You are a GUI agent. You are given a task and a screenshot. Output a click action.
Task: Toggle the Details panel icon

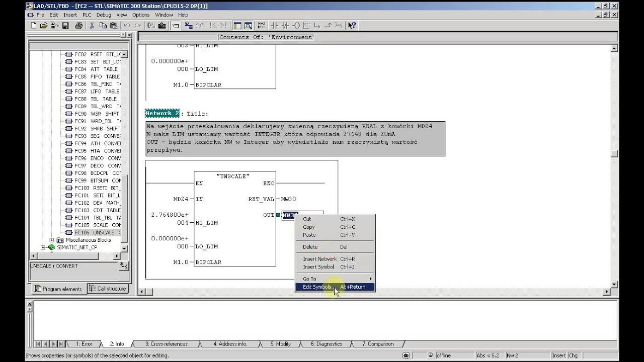pos(248,26)
